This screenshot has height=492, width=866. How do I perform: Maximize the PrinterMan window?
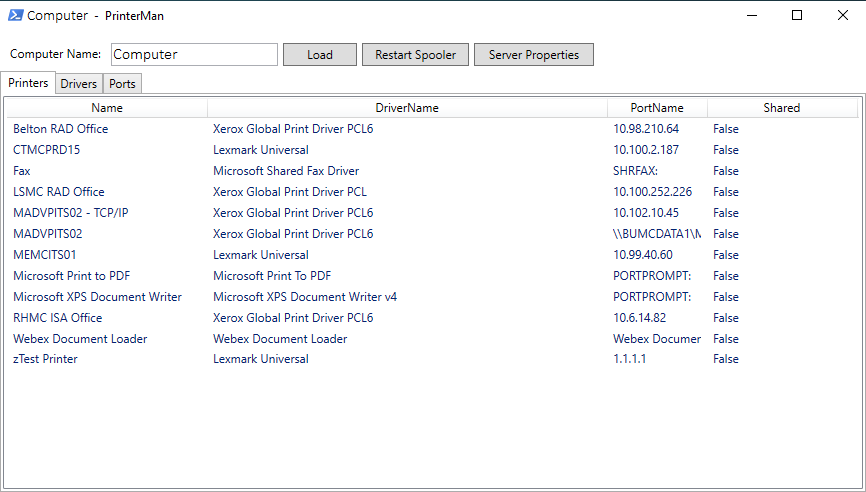[x=796, y=15]
